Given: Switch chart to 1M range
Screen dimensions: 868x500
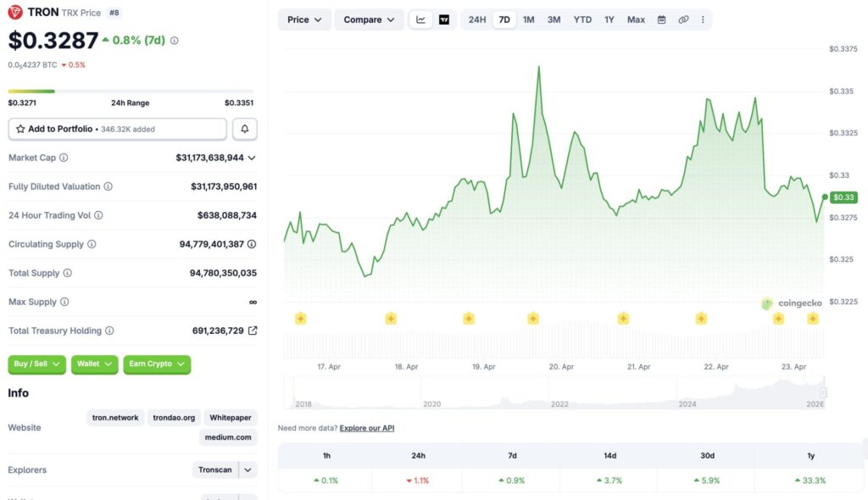Looking at the screenshot, I should click(528, 19).
